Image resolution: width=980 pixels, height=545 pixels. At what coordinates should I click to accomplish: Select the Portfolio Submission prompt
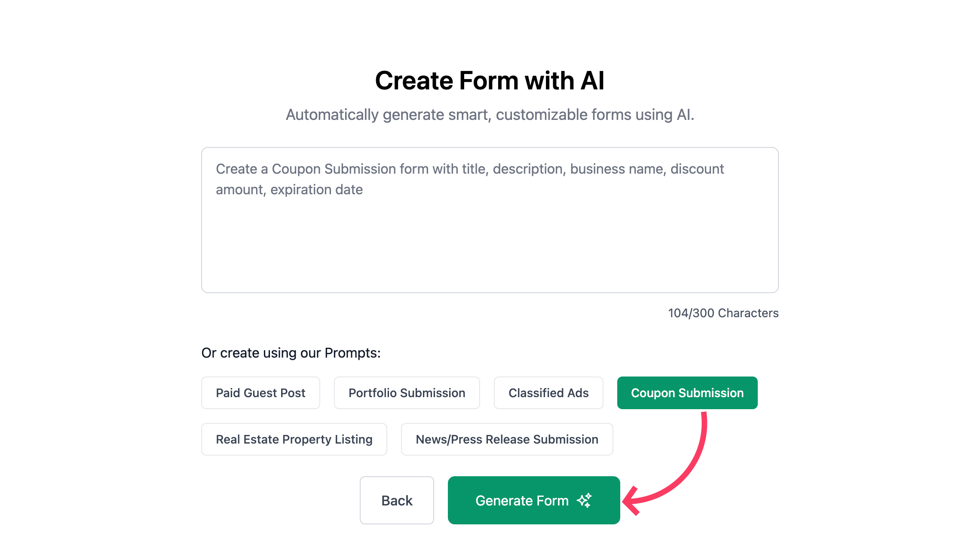(407, 392)
